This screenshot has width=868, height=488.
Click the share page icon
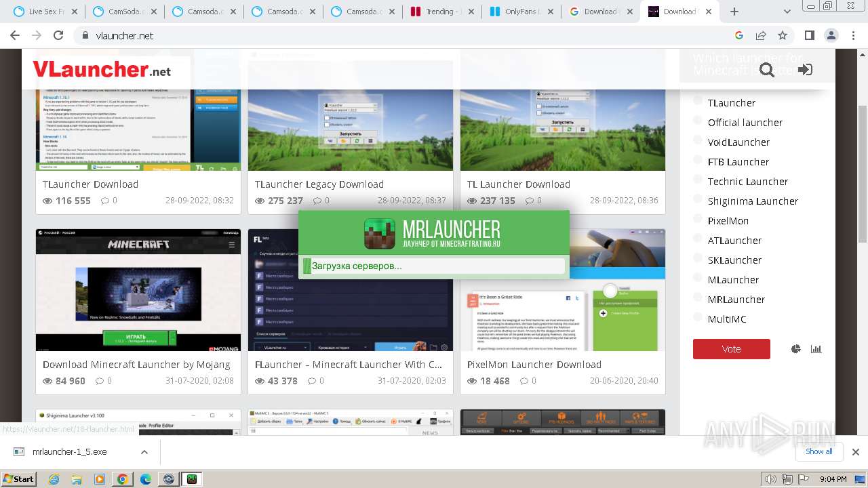tap(761, 35)
